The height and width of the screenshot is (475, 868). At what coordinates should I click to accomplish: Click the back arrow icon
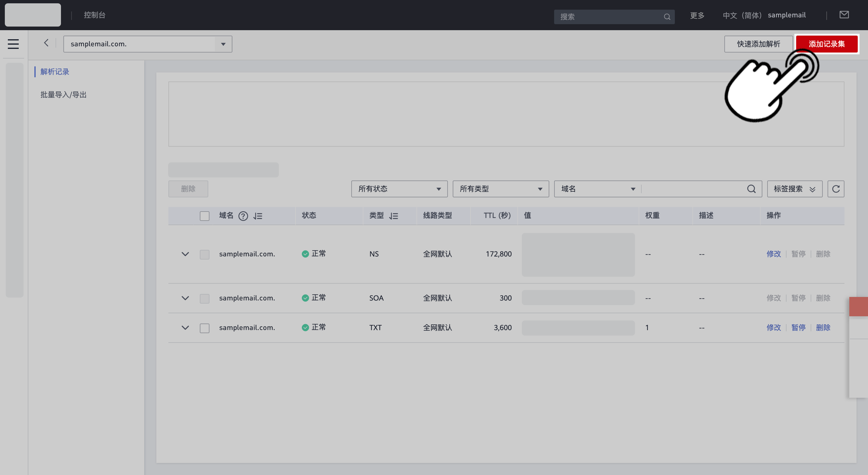pos(46,43)
